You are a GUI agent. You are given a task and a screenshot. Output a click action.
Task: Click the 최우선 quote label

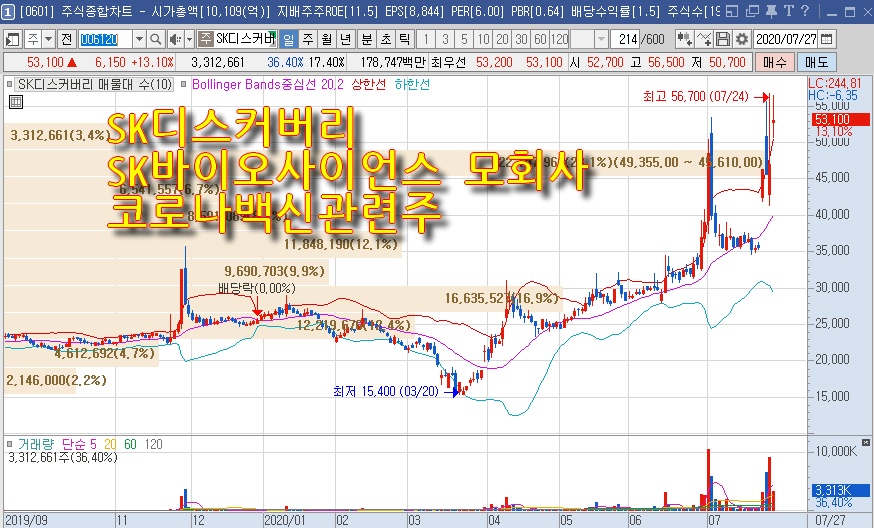(x=448, y=62)
